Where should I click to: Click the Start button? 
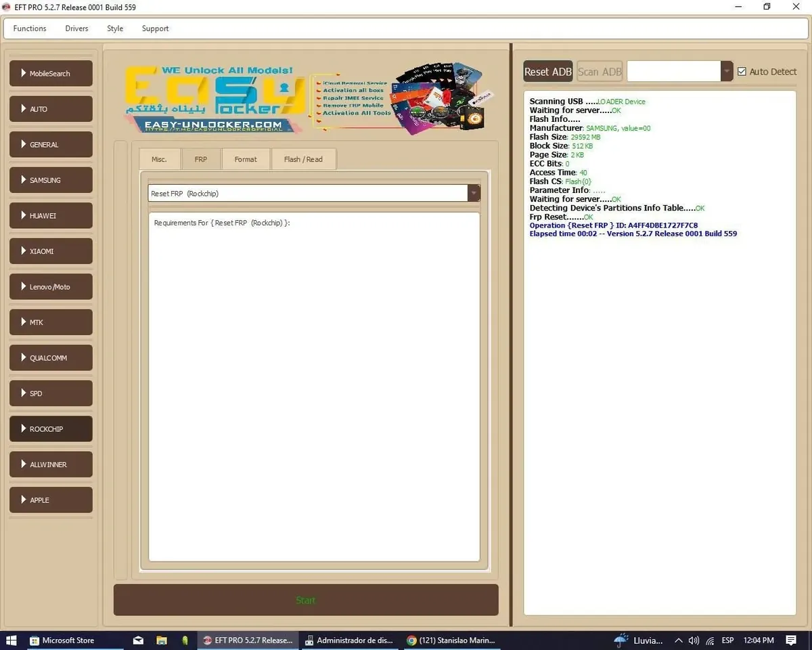pos(306,600)
